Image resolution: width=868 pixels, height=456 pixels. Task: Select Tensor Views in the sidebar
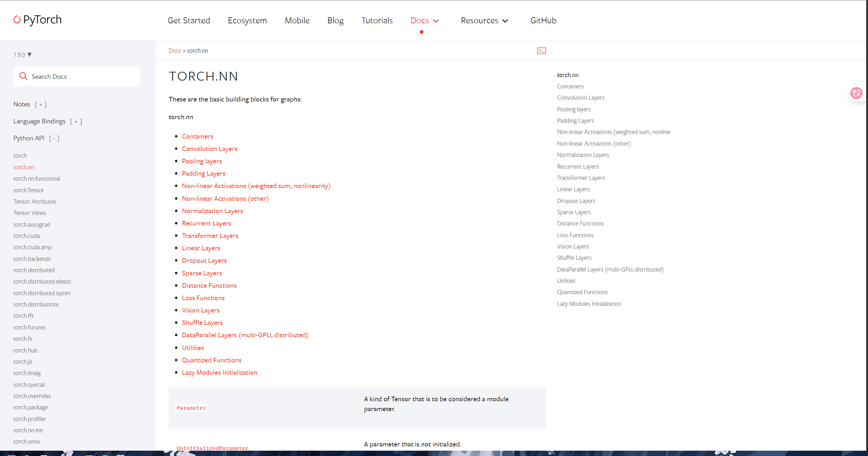click(29, 213)
